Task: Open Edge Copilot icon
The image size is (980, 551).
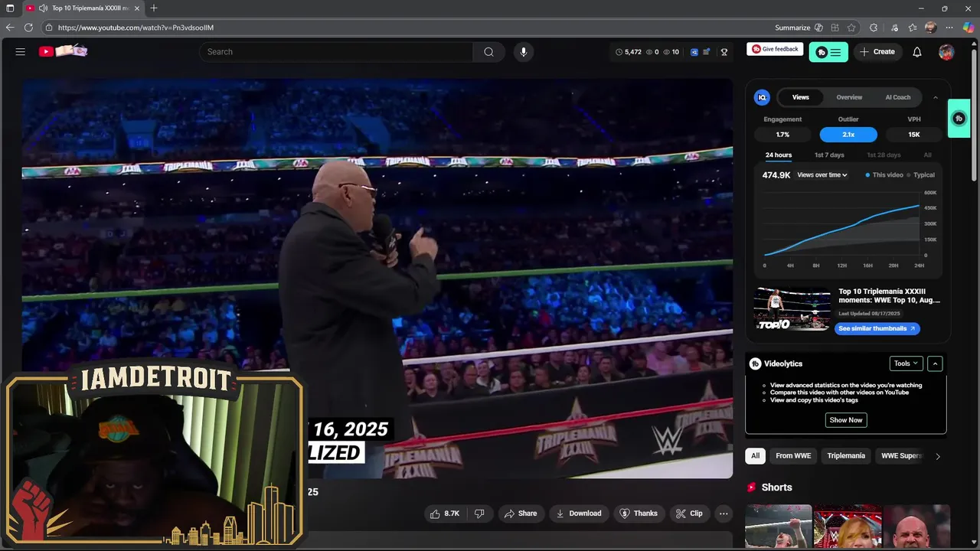Action: tap(969, 28)
